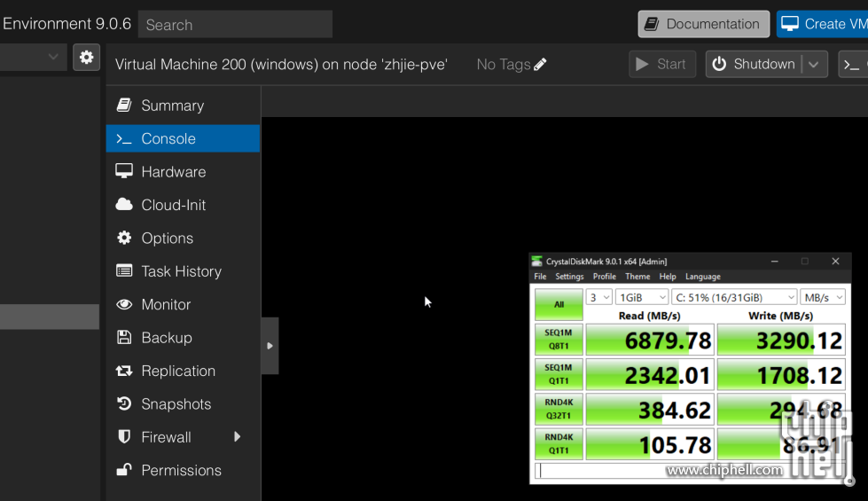Viewport: 868px width, 501px height.
Task: Click the 6879.78 read result
Action: [x=650, y=340]
